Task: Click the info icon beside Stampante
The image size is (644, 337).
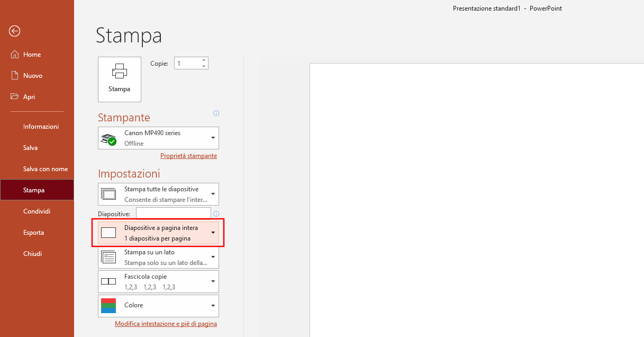Action: 216,113
